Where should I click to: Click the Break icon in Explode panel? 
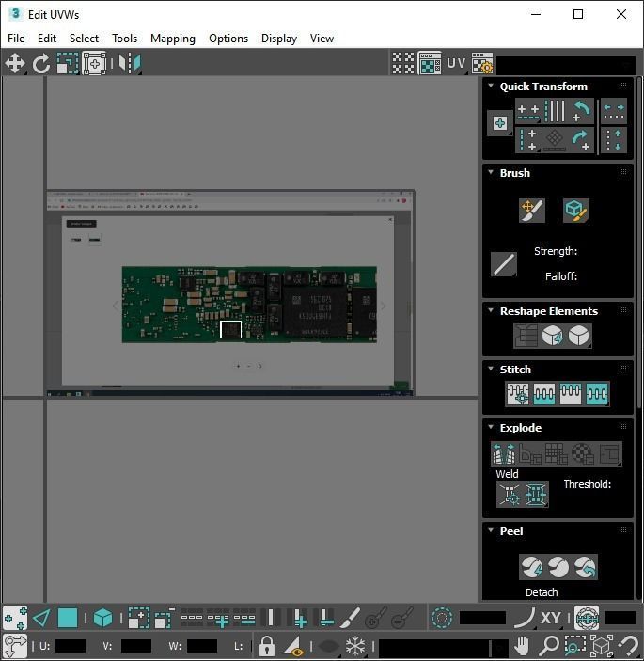tap(504, 454)
